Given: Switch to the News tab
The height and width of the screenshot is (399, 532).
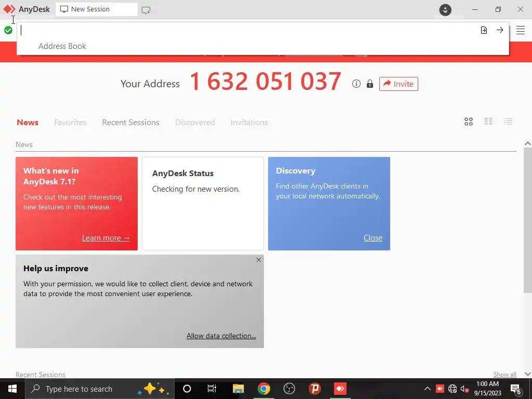Looking at the screenshot, I should pos(28,122).
